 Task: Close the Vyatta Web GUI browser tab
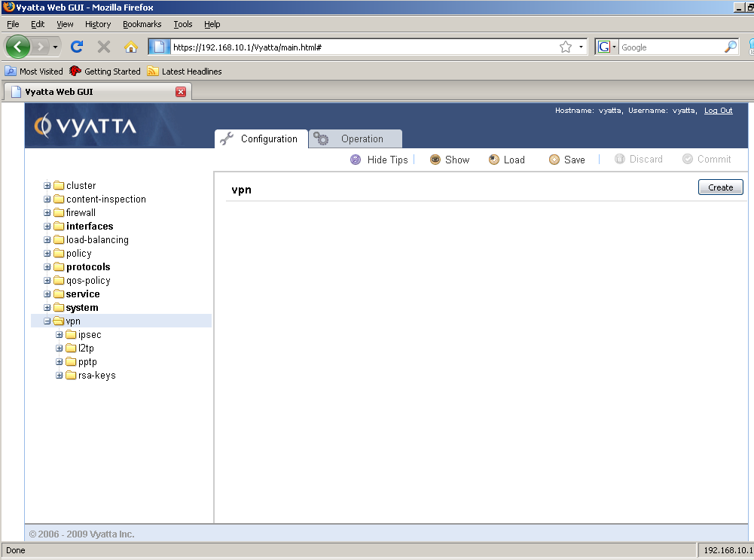point(181,92)
